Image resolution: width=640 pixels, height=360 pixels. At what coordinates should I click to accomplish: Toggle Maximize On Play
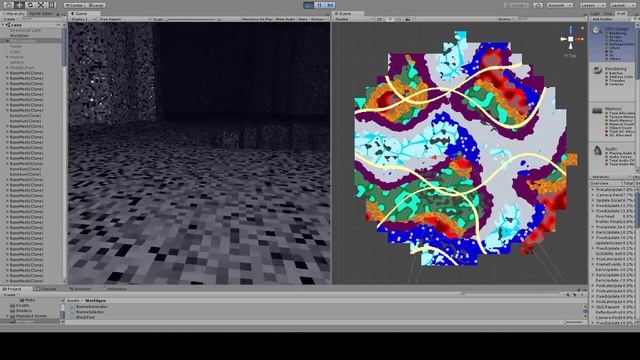tap(258, 19)
